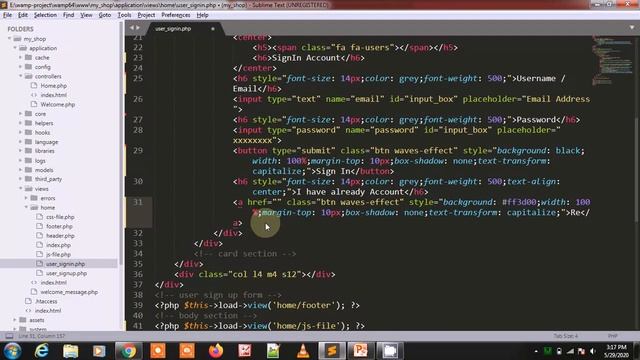The height and width of the screenshot is (360, 640).
Task: Open the Project menu
Action: click(x=146, y=15)
